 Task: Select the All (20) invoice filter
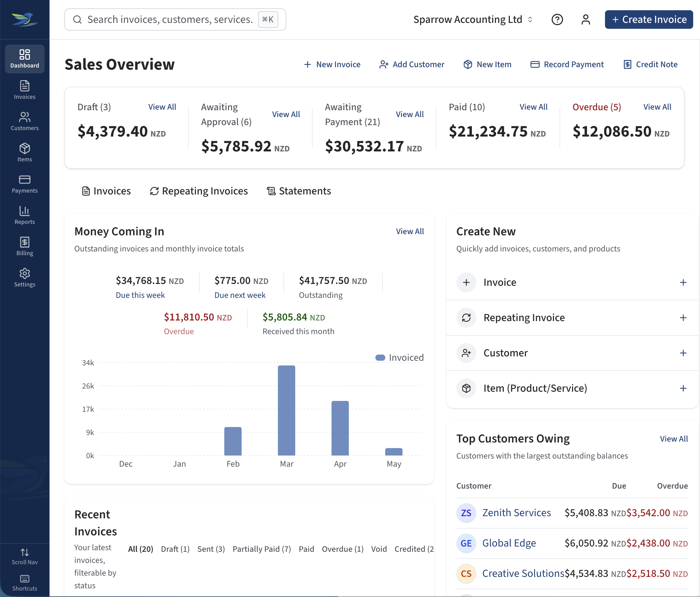[x=140, y=549]
